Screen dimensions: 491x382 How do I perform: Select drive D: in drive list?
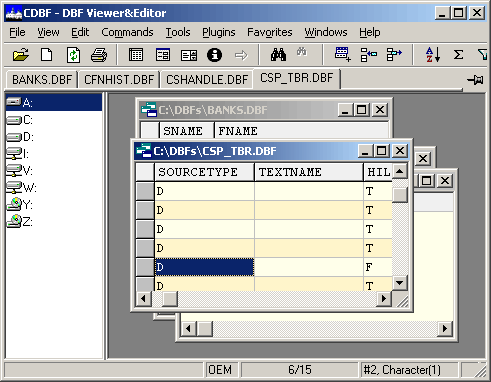click(20, 137)
